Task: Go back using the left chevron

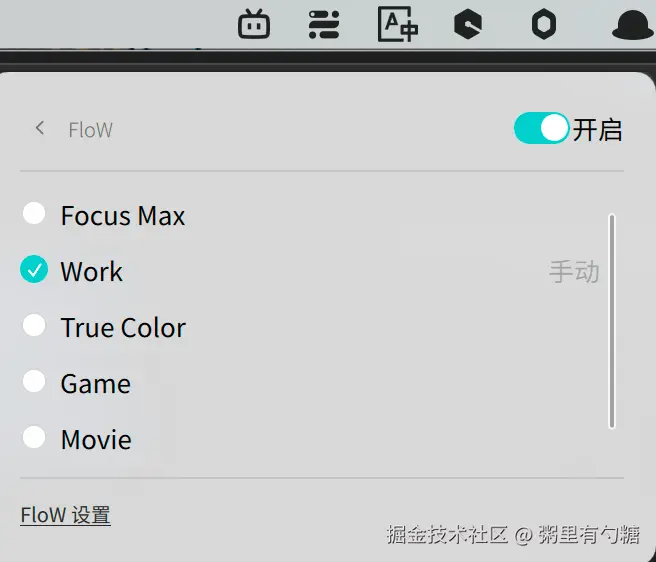Action: pyautogui.click(x=40, y=128)
